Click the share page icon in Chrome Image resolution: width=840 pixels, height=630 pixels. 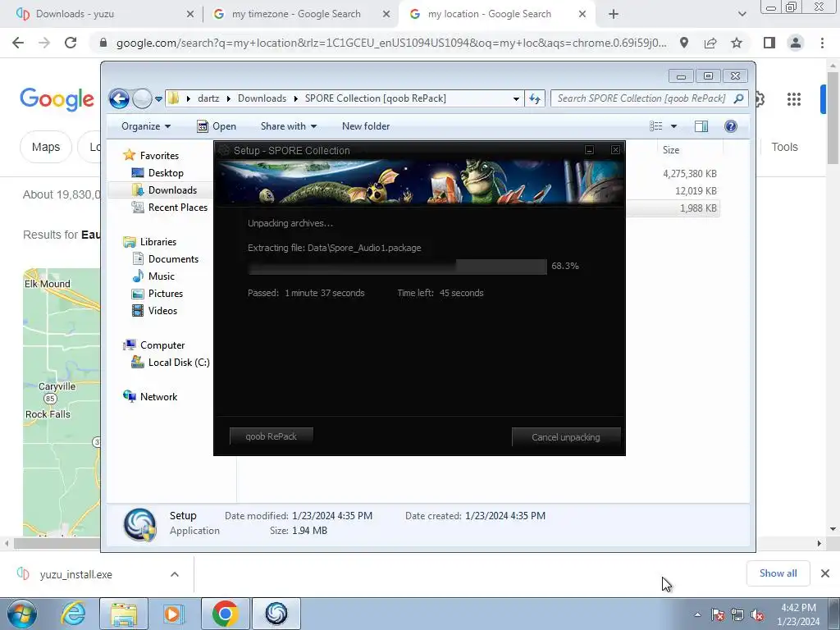(710, 43)
